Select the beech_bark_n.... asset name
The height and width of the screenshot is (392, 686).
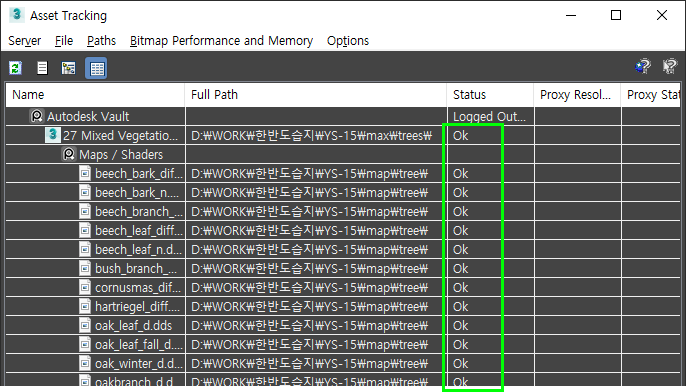(137, 192)
